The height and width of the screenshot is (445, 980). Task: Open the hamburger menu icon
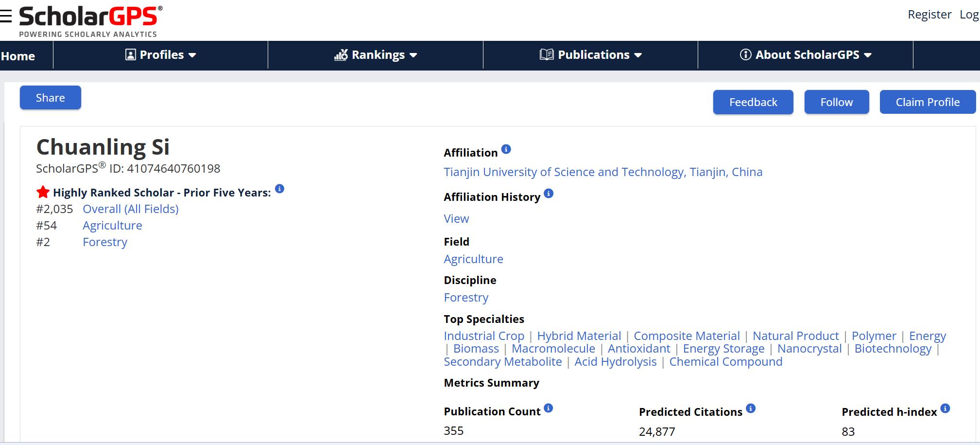pyautogui.click(x=5, y=17)
